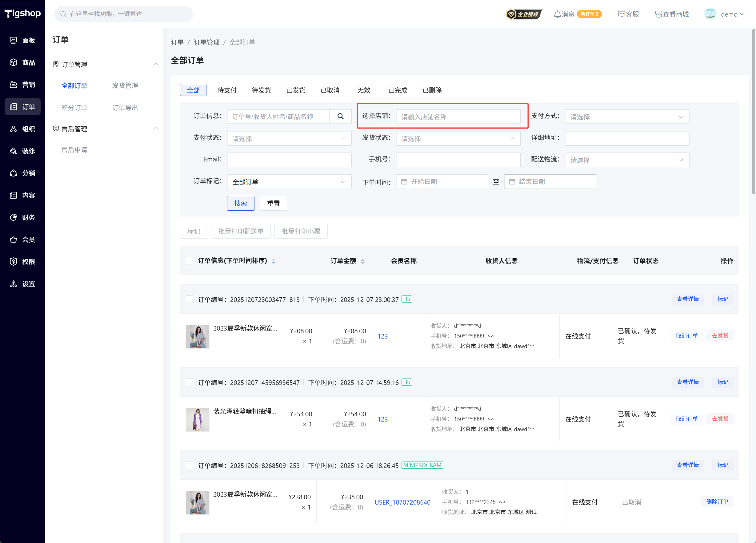Click the 客服 chat icon
The height and width of the screenshot is (543, 756).
[x=621, y=14]
